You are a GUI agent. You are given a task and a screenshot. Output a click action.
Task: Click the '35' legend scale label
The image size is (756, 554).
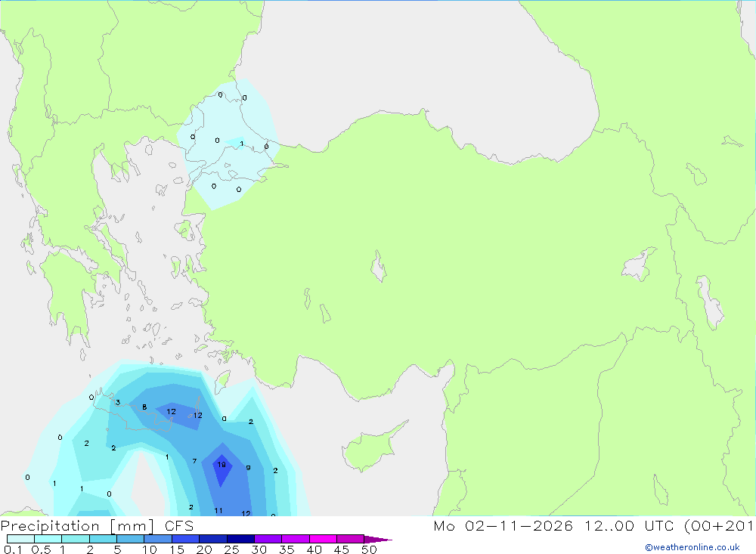coord(287,549)
